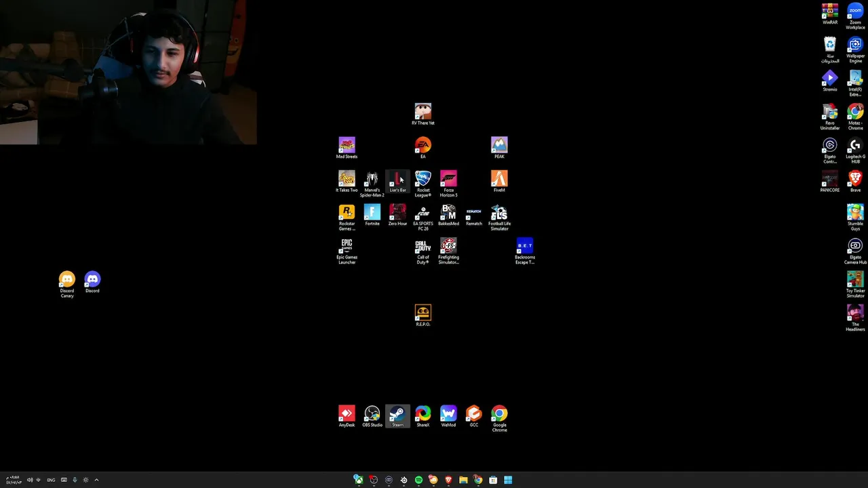Open the Revo Uninstaller shortcut

pos(830,117)
